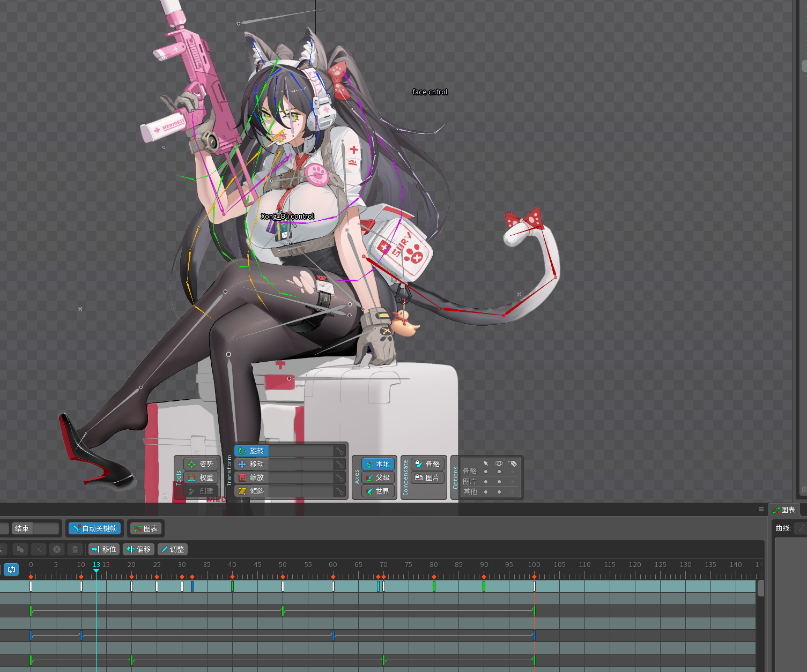Toggle the timeline loop/repeat button
Screen dimensions: 807x672
[x=11, y=570]
